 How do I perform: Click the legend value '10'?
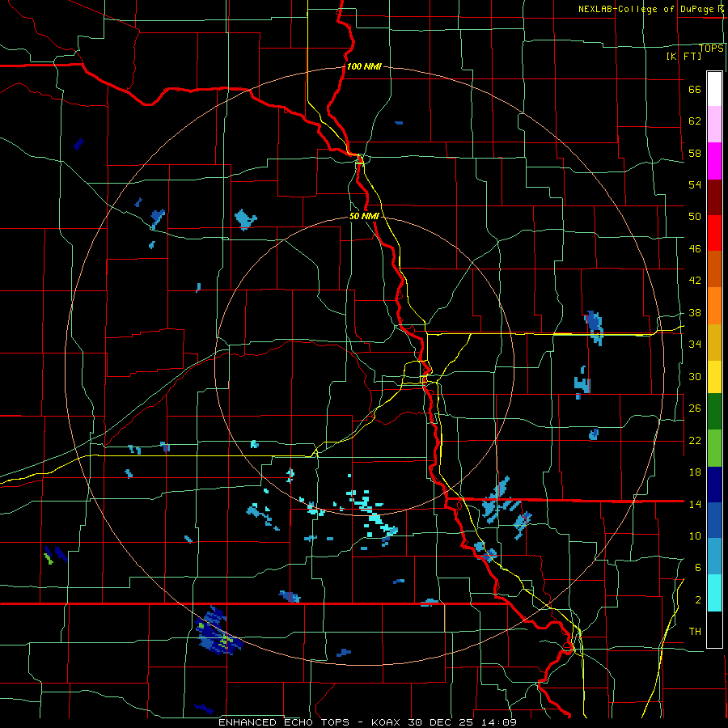click(695, 536)
